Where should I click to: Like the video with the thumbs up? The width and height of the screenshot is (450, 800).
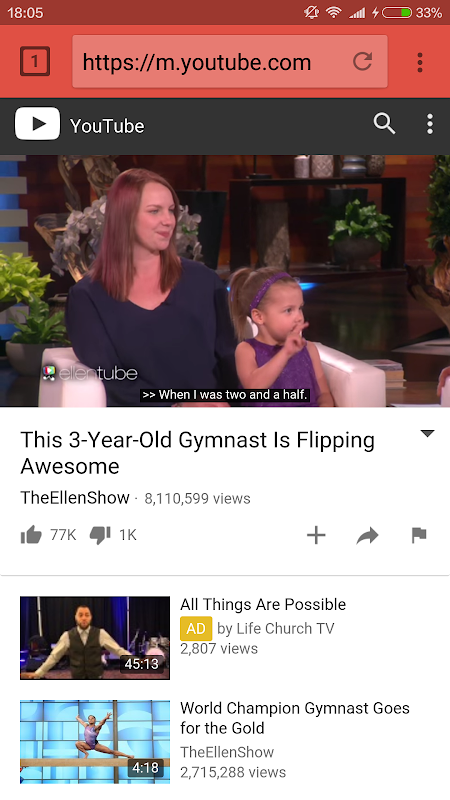pyautogui.click(x=31, y=535)
